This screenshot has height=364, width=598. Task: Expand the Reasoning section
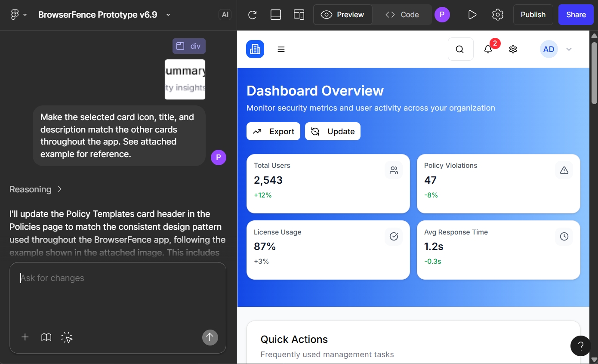click(x=36, y=189)
